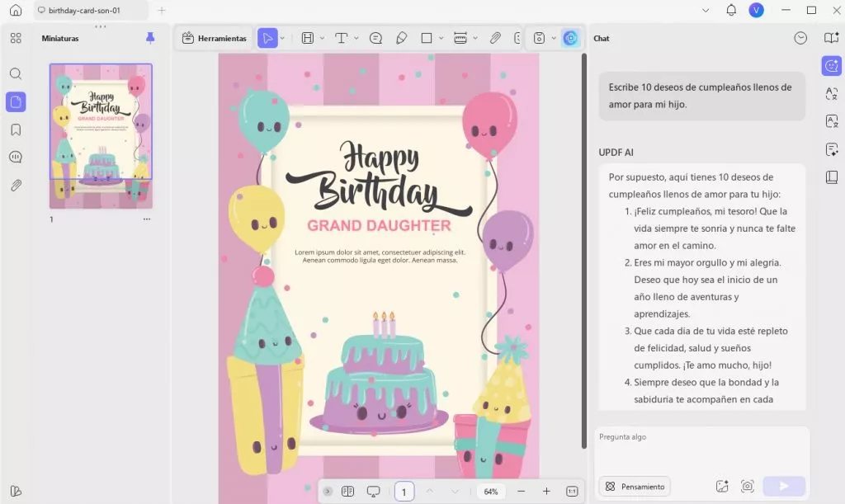The height and width of the screenshot is (504, 845).
Task: Go to the next page arrow
Action: click(455, 491)
